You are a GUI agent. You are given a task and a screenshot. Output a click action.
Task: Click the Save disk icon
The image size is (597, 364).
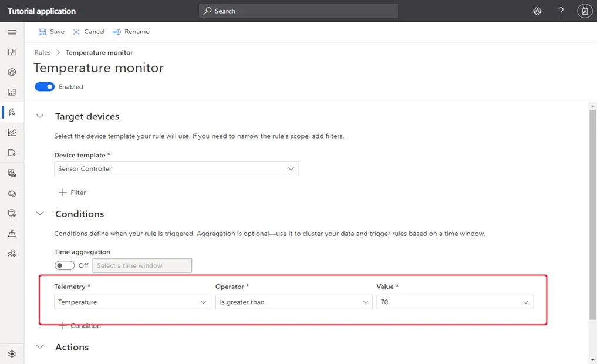tap(42, 32)
